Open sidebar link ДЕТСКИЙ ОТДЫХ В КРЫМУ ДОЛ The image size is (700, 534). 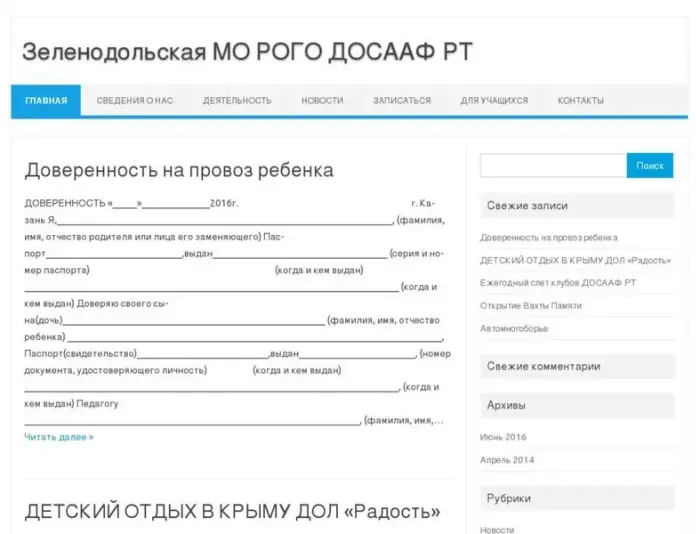575,260
